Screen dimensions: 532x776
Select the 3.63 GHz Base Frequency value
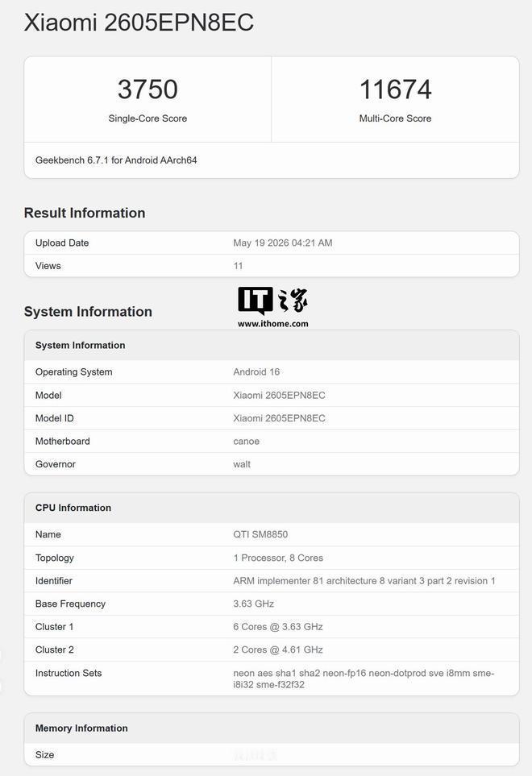point(253,604)
